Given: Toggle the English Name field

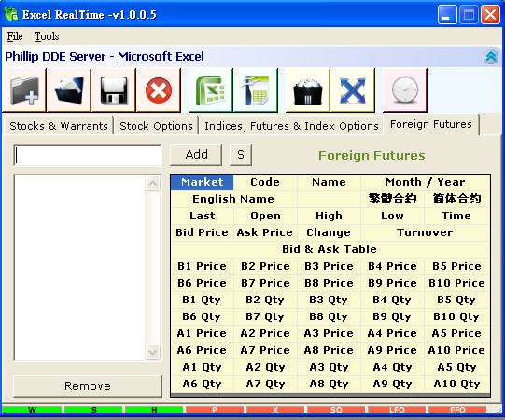Looking at the screenshot, I should pos(233,199).
